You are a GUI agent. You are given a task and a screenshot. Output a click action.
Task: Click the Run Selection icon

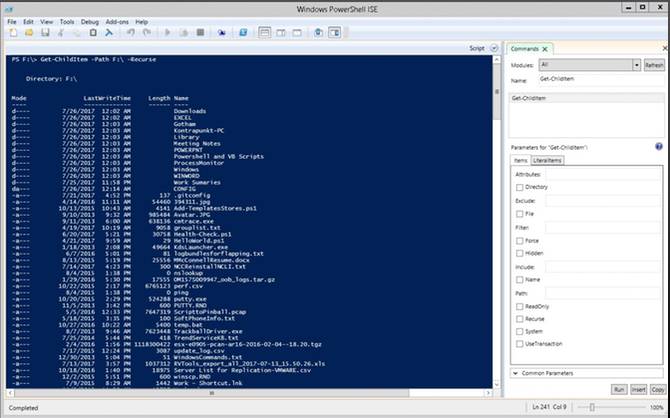(184, 33)
